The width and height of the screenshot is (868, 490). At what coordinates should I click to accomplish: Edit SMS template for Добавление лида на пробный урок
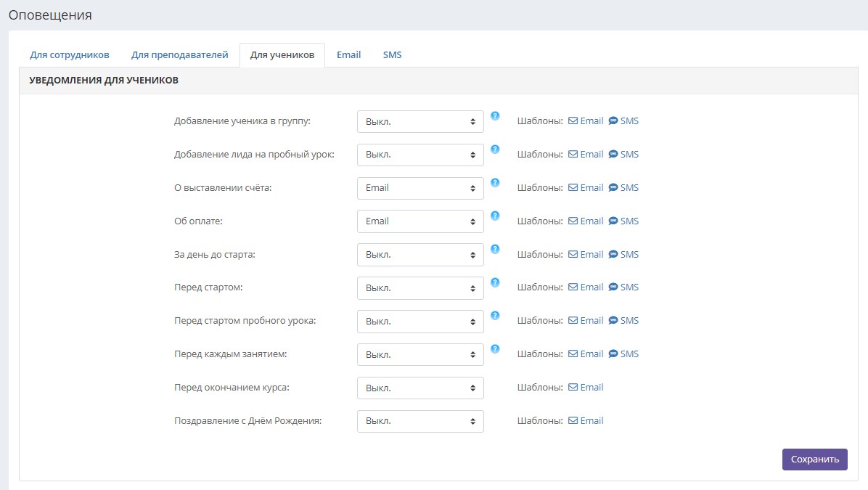coord(624,155)
